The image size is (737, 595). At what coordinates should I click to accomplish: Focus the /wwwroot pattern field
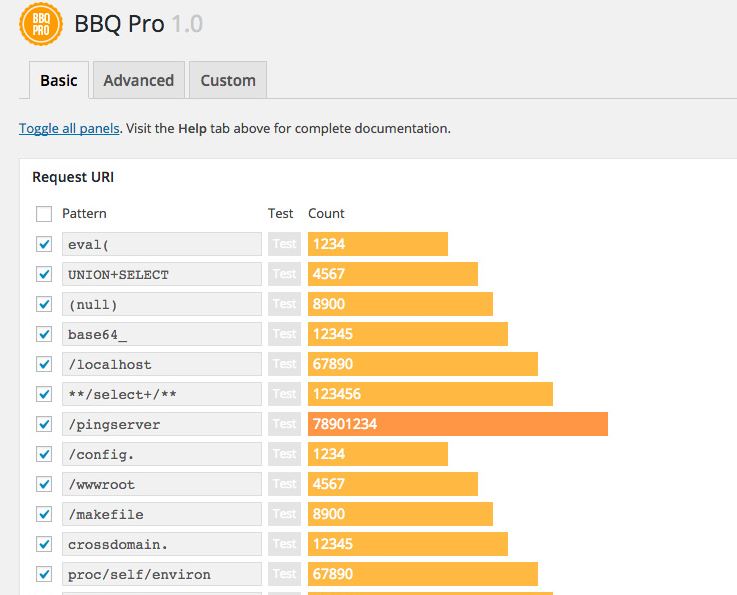162,484
